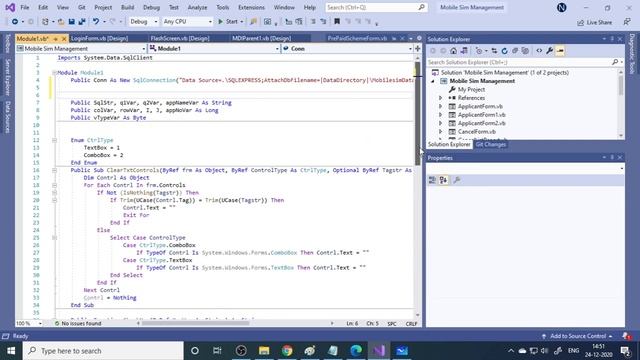Toggle the Show All Files icon

click(525, 51)
